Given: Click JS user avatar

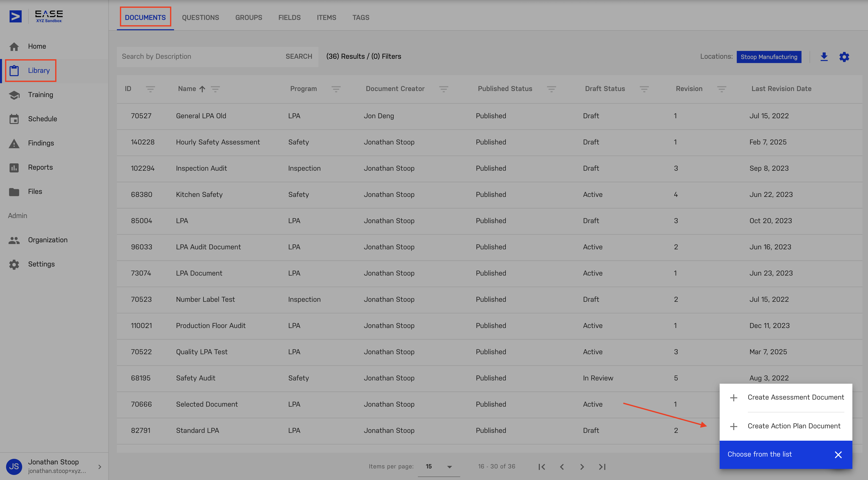Looking at the screenshot, I should tap(14, 466).
